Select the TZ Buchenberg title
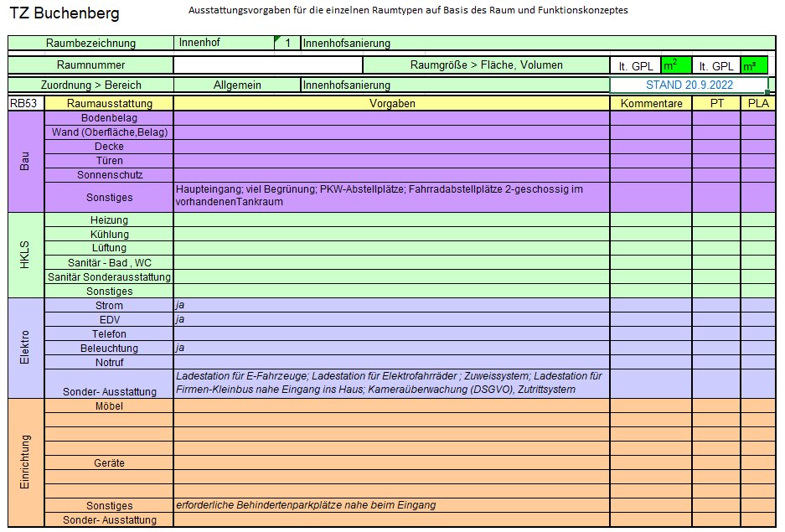 [x=64, y=13]
